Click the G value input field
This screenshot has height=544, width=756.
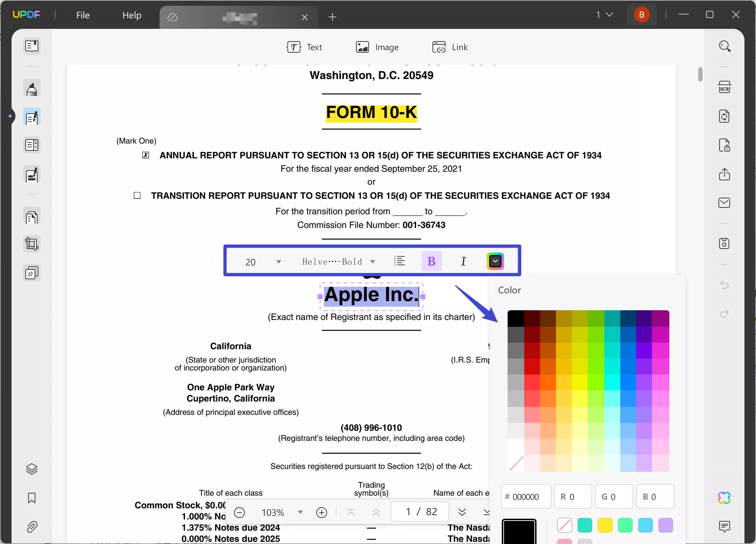point(614,497)
